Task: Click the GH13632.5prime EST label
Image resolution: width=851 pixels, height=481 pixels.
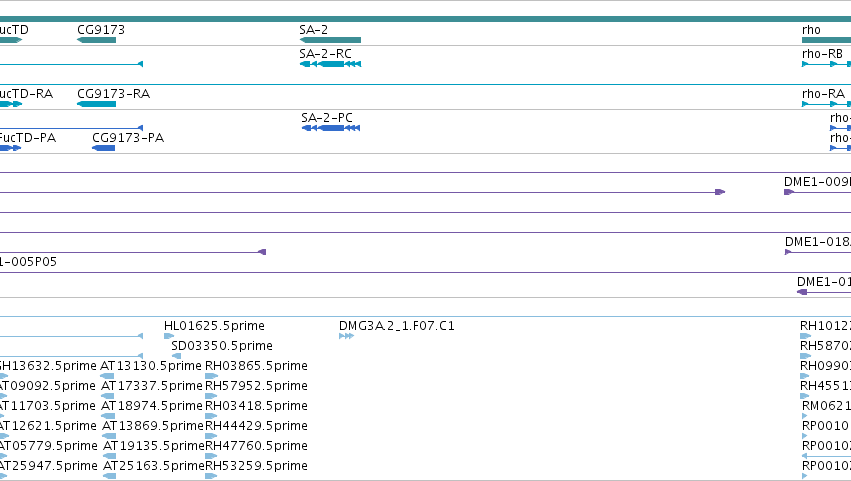Action: pos(48,366)
